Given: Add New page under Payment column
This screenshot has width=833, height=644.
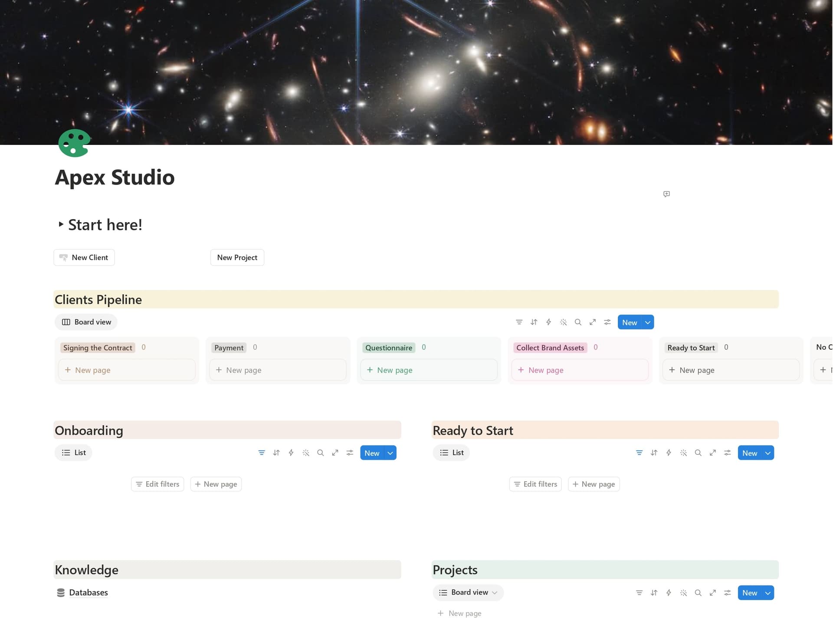Looking at the screenshot, I should coord(278,370).
